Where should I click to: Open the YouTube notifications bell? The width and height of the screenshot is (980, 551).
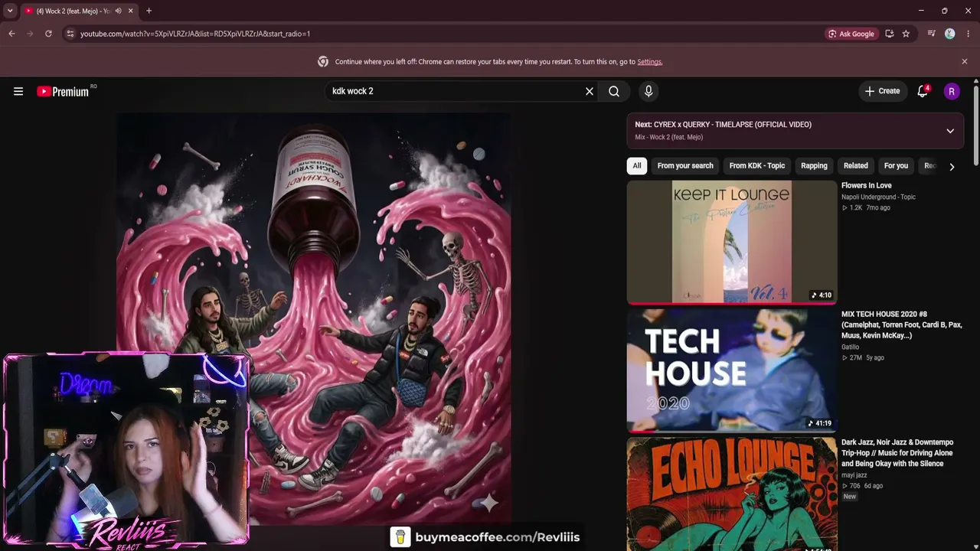pos(923,91)
